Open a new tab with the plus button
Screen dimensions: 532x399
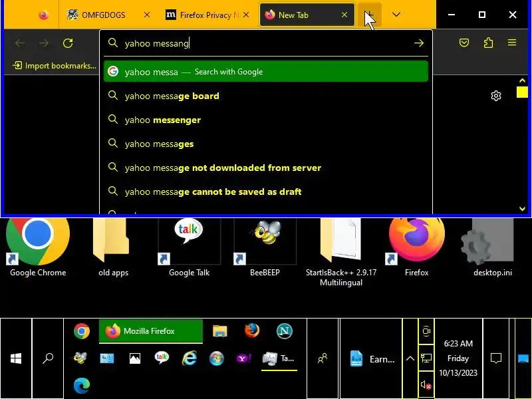tap(370, 15)
